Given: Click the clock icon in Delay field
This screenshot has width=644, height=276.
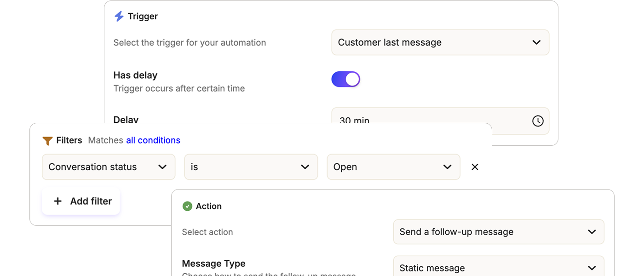Looking at the screenshot, I should tap(537, 121).
